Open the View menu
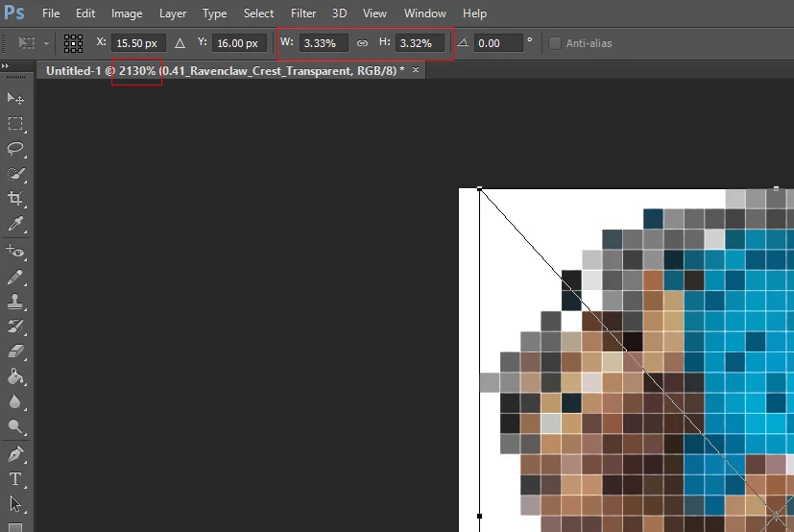The height and width of the screenshot is (532, 794). click(x=374, y=13)
